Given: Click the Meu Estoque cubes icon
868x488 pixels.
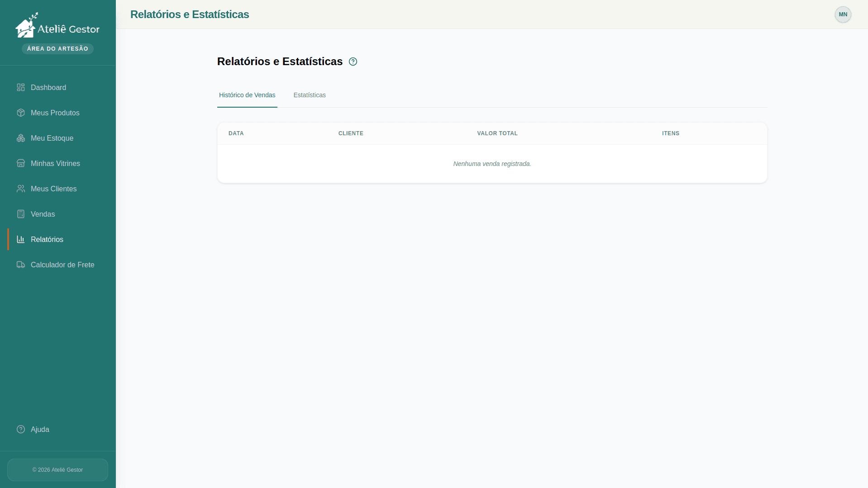Looking at the screenshot, I should (x=21, y=138).
